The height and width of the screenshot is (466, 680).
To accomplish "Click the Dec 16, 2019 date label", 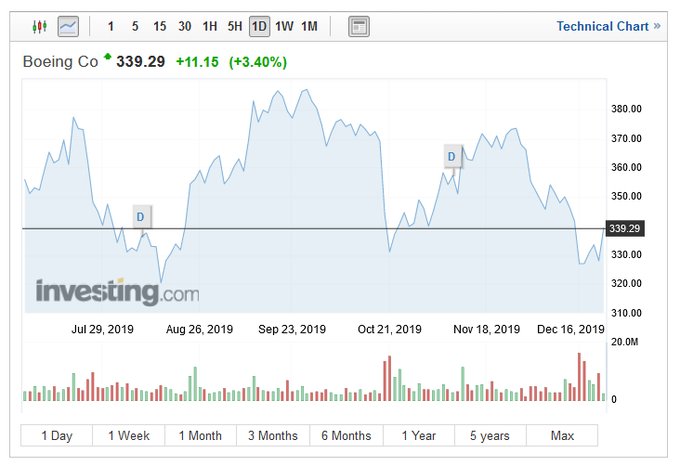I will click(x=571, y=329).
